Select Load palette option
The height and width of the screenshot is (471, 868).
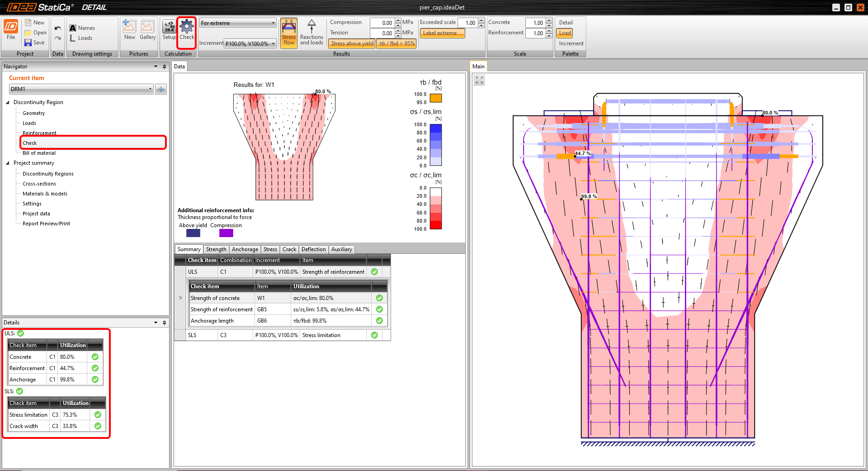click(x=565, y=33)
